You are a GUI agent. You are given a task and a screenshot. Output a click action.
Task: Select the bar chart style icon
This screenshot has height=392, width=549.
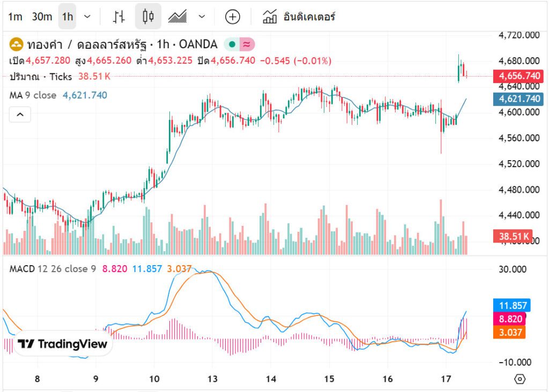pos(119,17)
